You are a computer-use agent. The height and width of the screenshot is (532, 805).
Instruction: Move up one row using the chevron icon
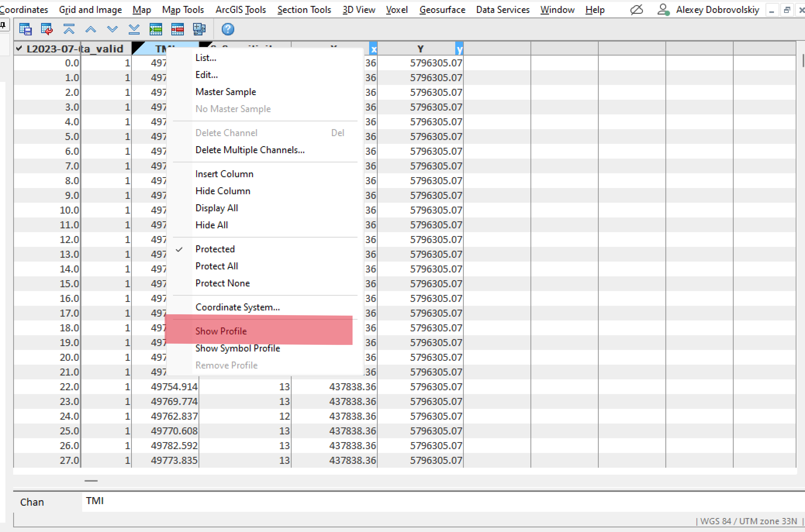tap(90, 29)
